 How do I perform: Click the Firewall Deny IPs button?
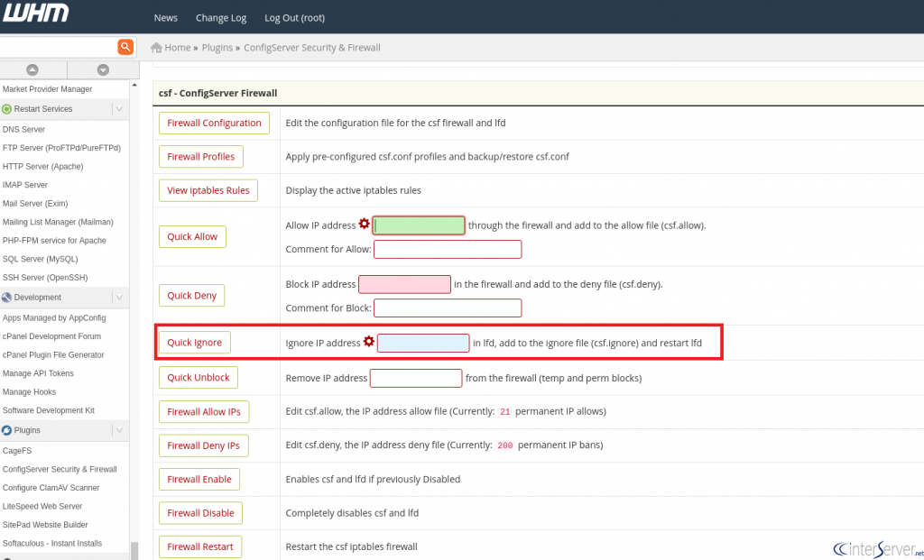point(203,445)
